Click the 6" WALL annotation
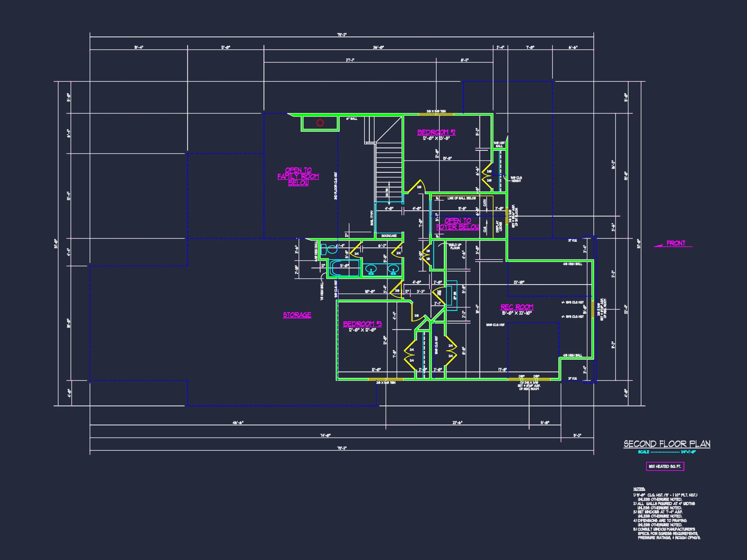 pos(352,118)
